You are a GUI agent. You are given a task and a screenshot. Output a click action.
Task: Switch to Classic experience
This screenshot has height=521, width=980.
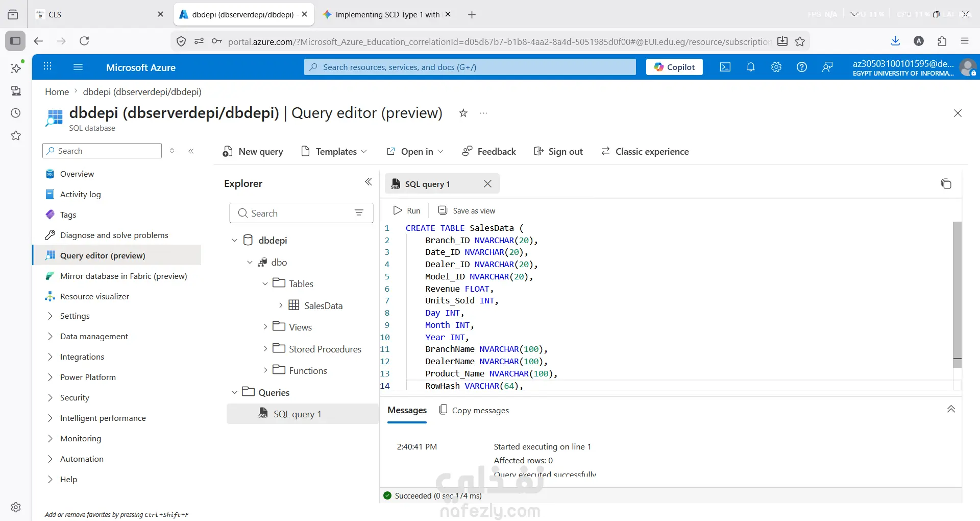click(645, 151)
